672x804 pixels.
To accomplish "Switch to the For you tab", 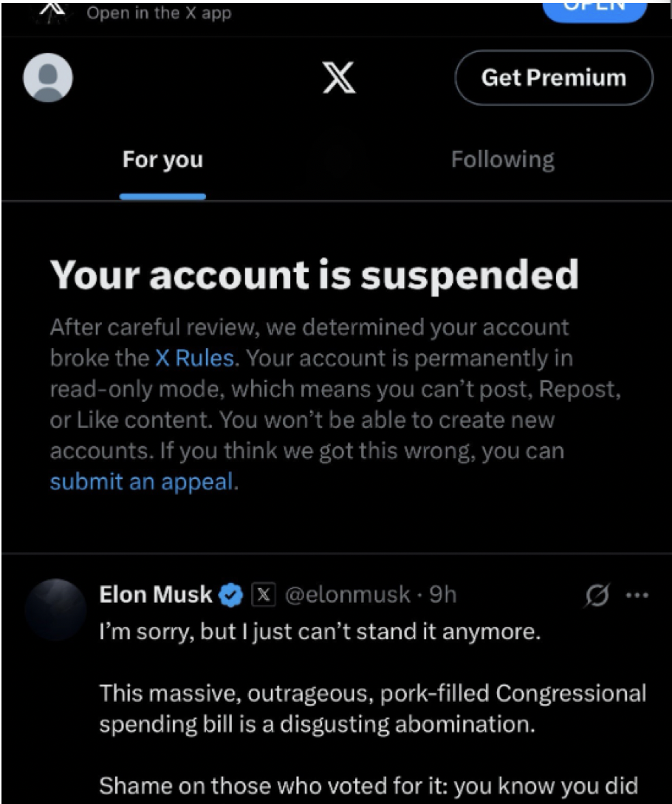I will pos(162,160).
